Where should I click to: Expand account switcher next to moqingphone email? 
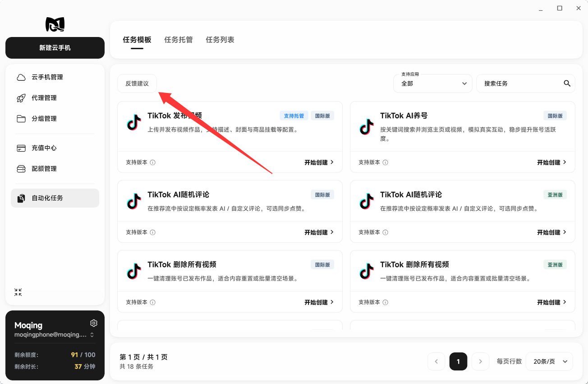coord(92,335)
